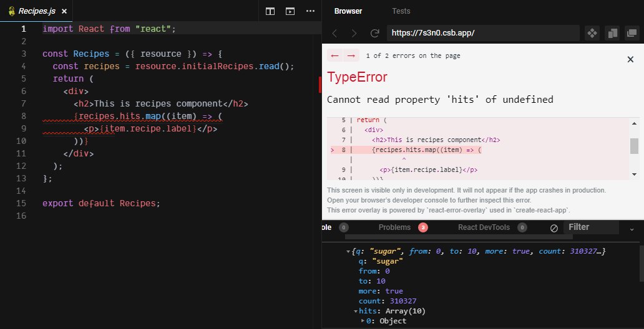Open the Problems tab in the console panel
The image size is (644, 329).
(x=394, y=227)
